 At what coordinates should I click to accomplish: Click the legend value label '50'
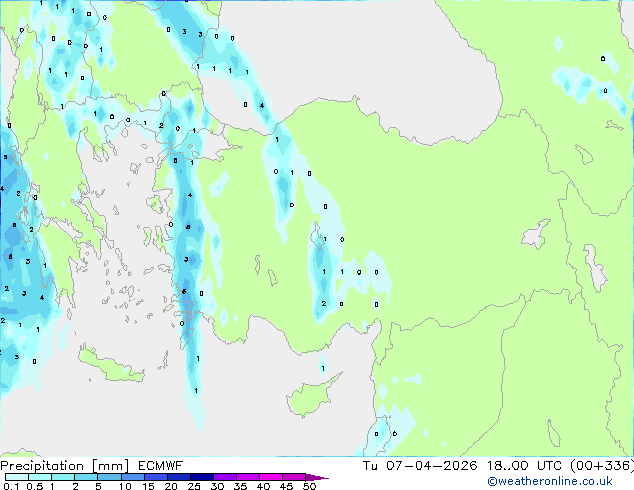click(309, 486)
